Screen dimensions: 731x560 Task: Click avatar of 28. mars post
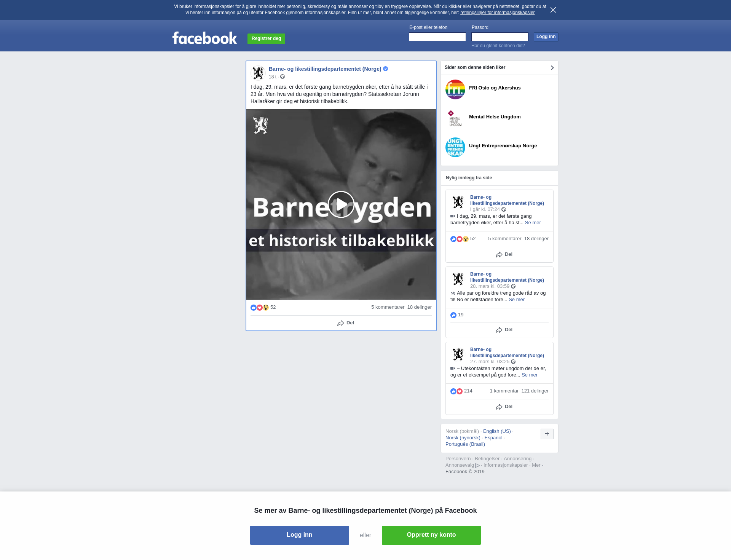click(458, 279)
